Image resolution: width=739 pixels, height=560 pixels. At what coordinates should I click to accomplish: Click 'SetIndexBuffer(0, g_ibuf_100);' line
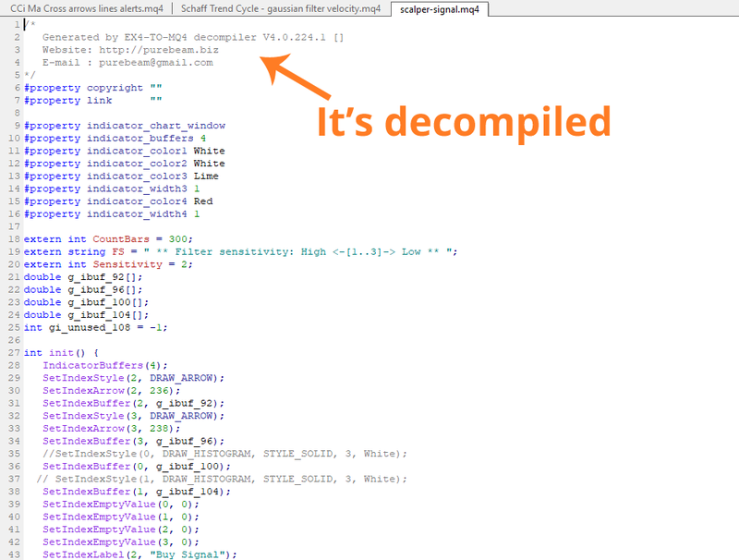[x=137, y=466]
